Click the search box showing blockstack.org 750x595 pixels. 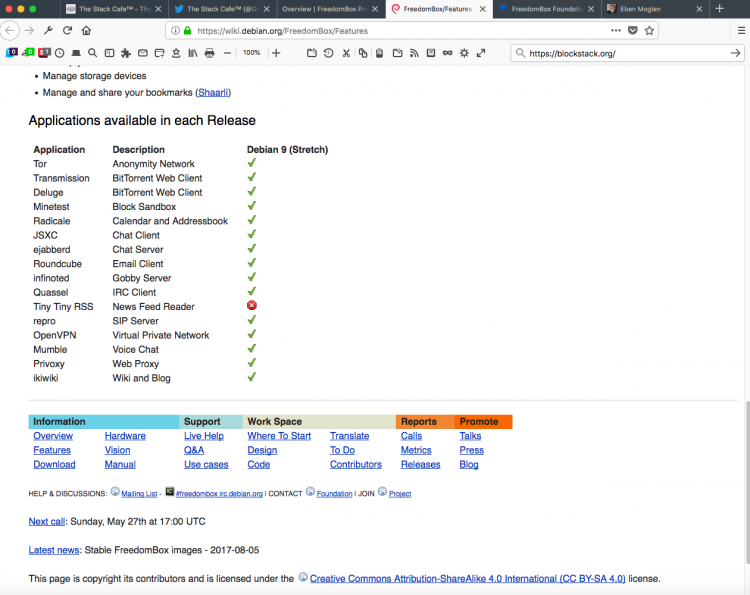point(627,53)
